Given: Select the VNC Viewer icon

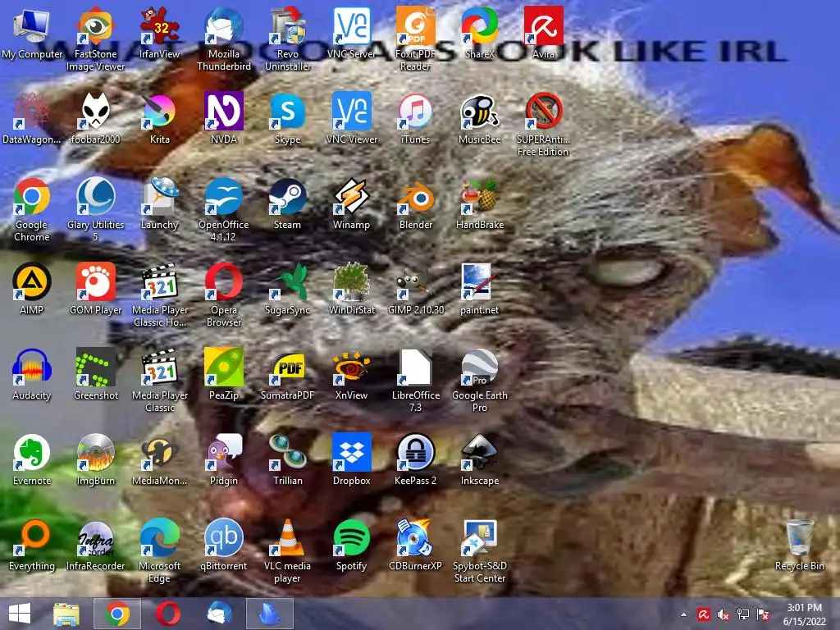Looking at the screenshot, I should point(351,118).
